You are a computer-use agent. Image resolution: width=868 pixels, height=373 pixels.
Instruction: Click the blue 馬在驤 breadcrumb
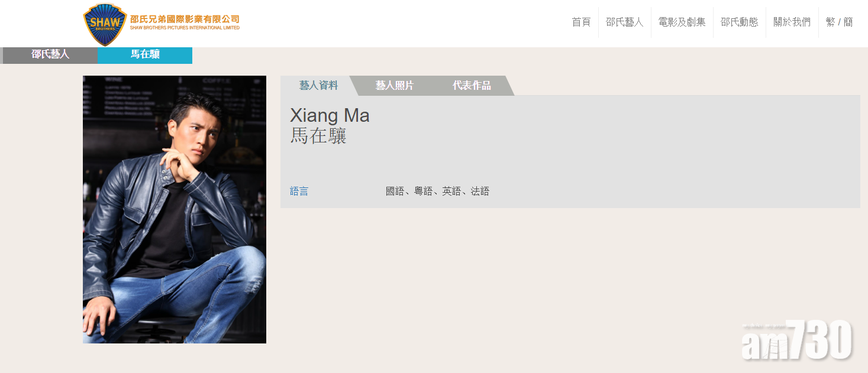tap(145, 55)
